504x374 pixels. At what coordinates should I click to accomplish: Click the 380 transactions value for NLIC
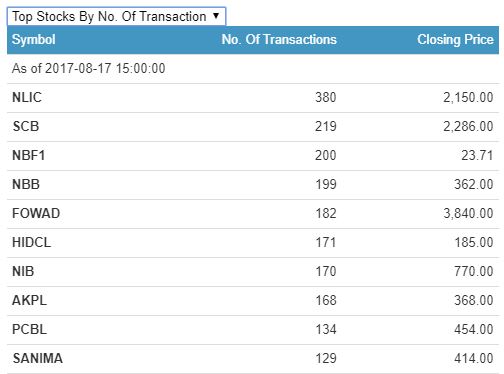pos(326,98)
